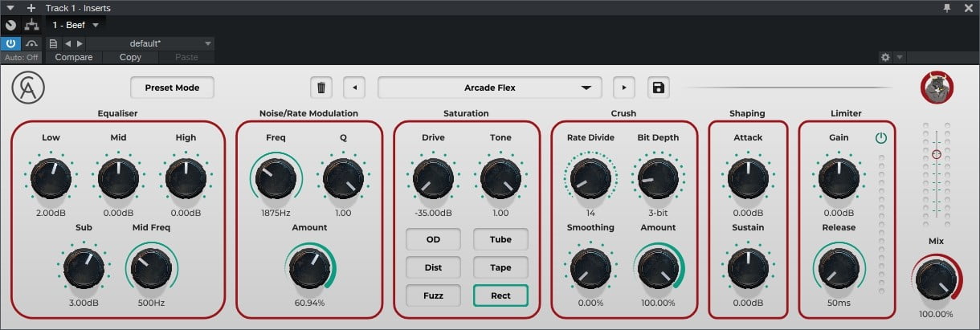This screenshot has width=980, height=330.
Task: Pin the plugin window with pin icon
Action: (947, 8)
